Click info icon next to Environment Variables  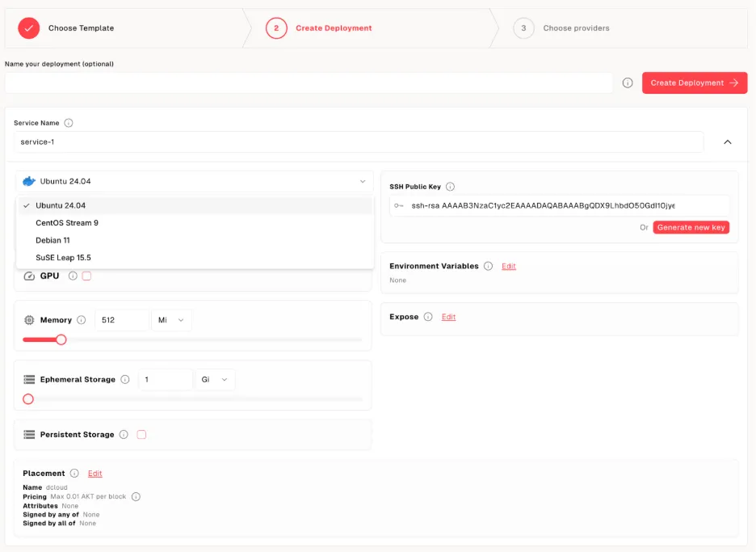488,266
